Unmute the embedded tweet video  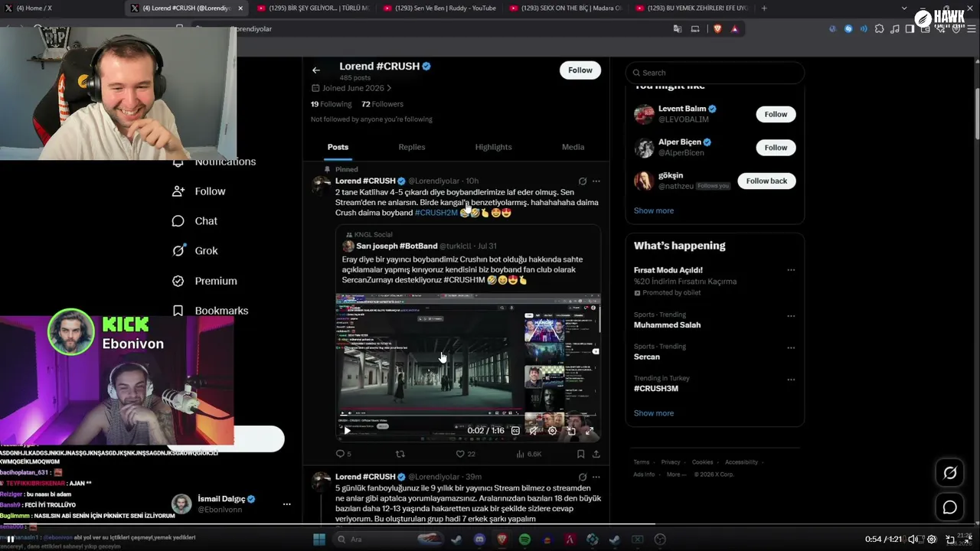coord(534,431)
